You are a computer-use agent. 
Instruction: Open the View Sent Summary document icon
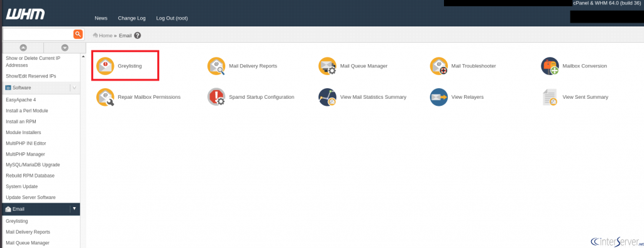(x=550, y=97)
